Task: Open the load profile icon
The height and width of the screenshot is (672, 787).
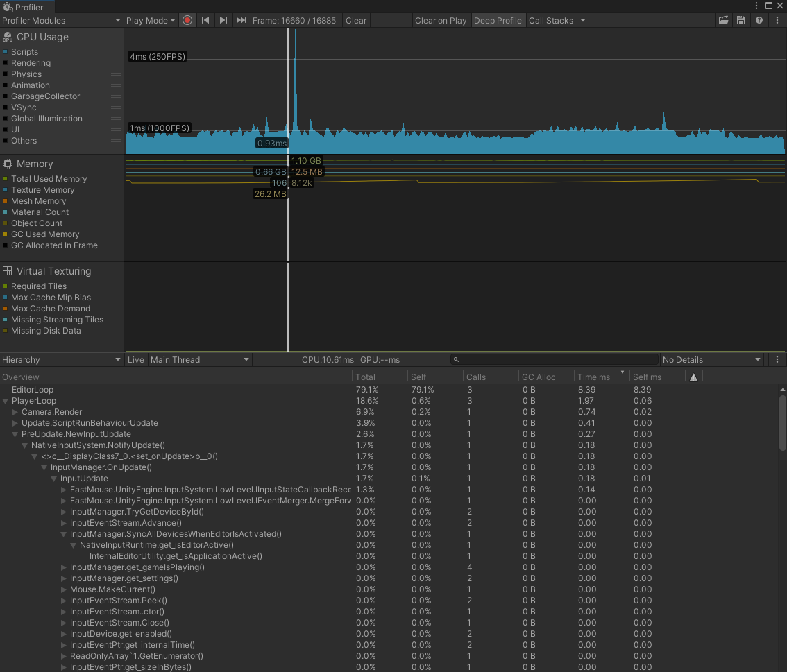Action: point(724,20)
